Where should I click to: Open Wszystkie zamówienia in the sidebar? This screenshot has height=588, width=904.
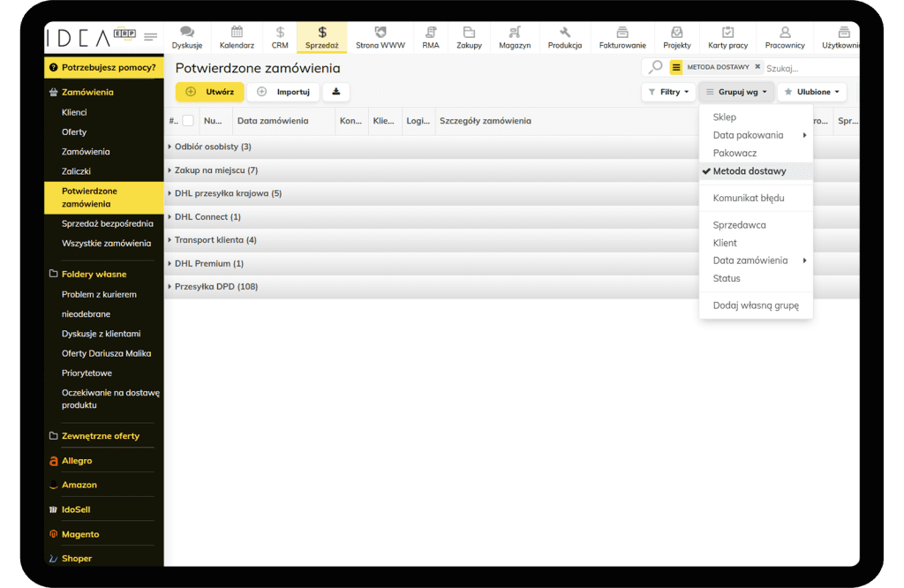(106, 243)
